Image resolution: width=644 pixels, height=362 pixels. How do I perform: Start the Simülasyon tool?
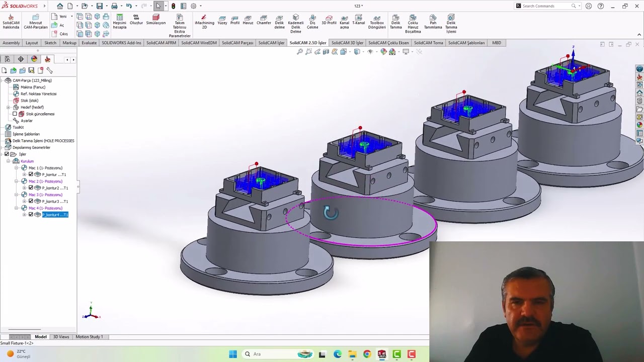pyautogui.click(x=155, y=20)
